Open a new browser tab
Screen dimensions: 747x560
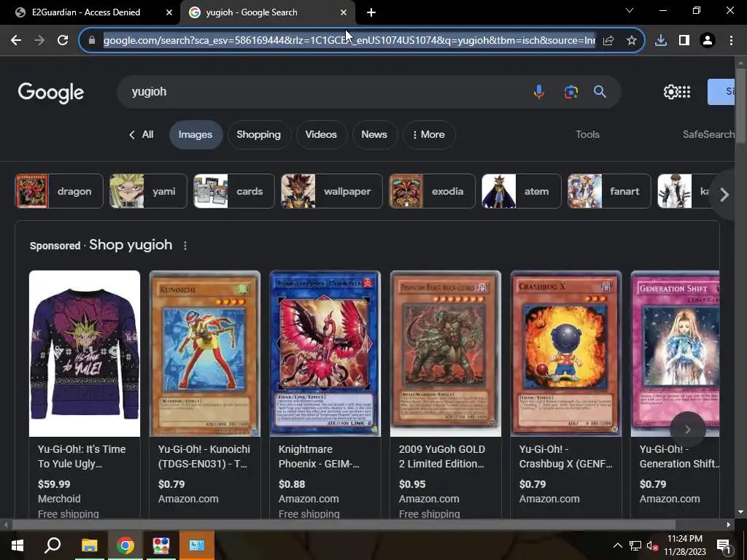coord(371,12)
